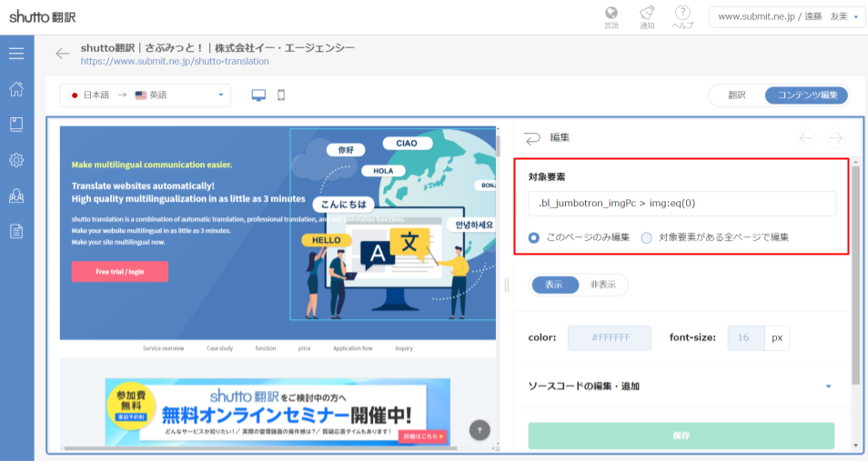Viewport: 868px width, 470px height.
Task: Click Service overview in preview nav
Action: 163,348
